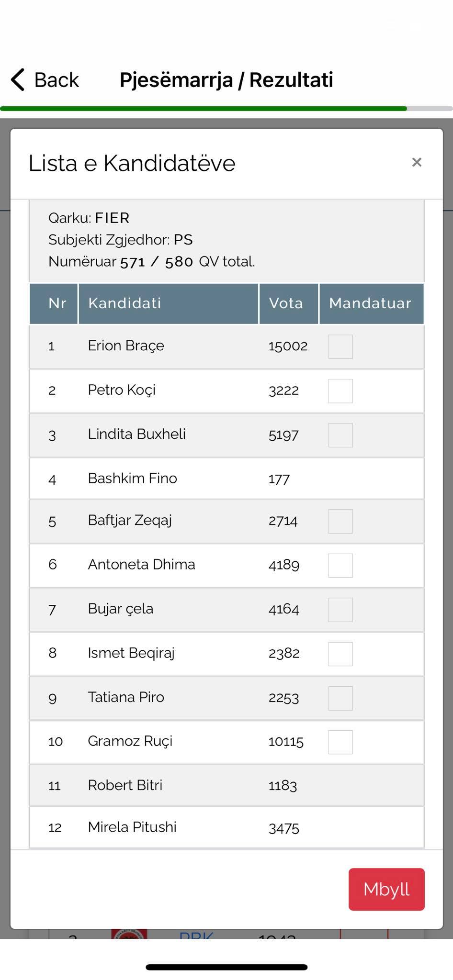This screenshot has width=453, height=980.
Task: Tick the Mandatuar checkbox for Tatiana Piro
Action: pyautogui.click(x=340, y=698)
